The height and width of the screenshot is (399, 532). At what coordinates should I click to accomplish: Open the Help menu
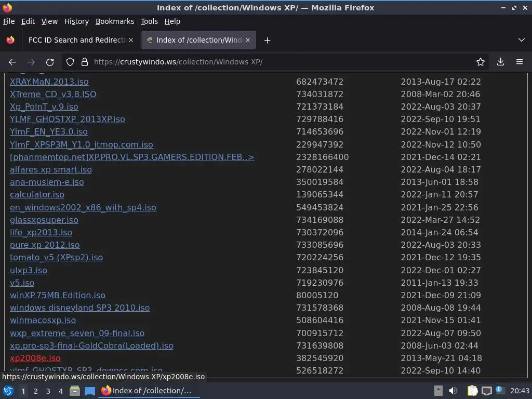pos(172,21)
